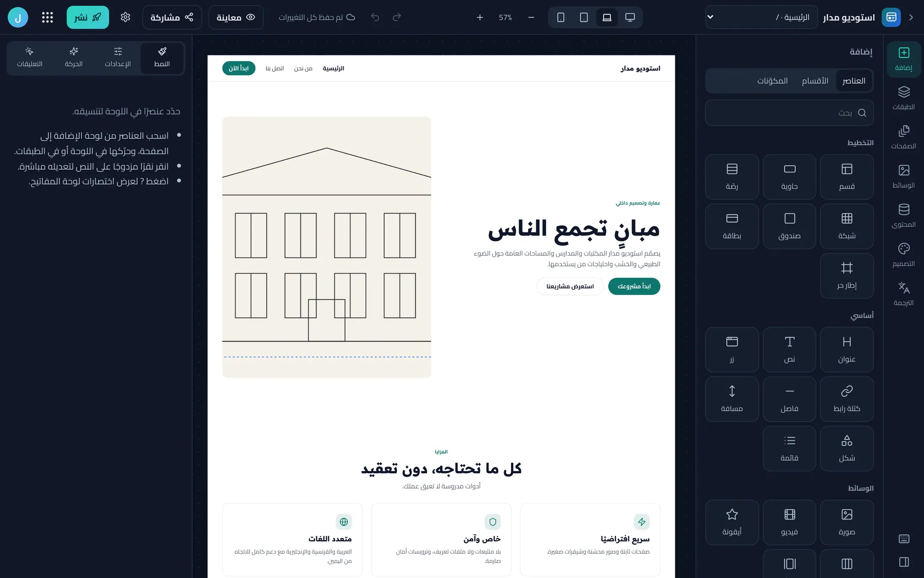Switch to the الأقسام tab
The width and height of the screenshot is (924, 578).
pos(815,81)
